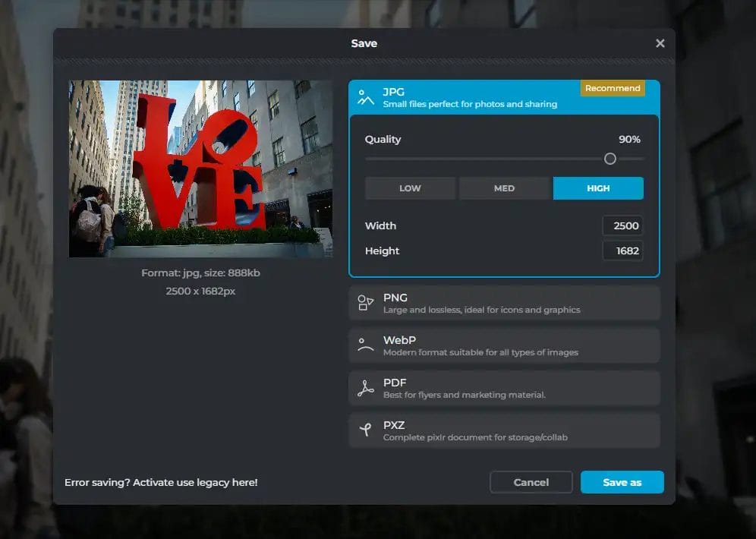Click the JPG mountain image icon

tap(366, 97)
